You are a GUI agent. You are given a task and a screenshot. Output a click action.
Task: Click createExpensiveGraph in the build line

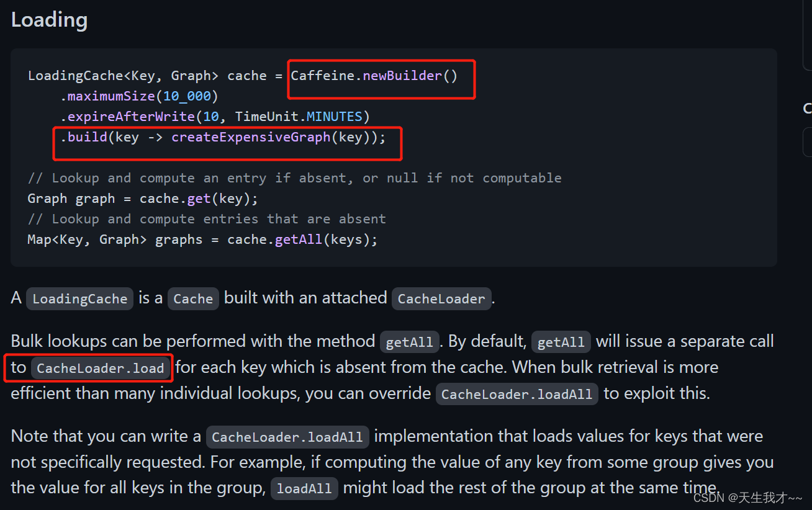251,137
